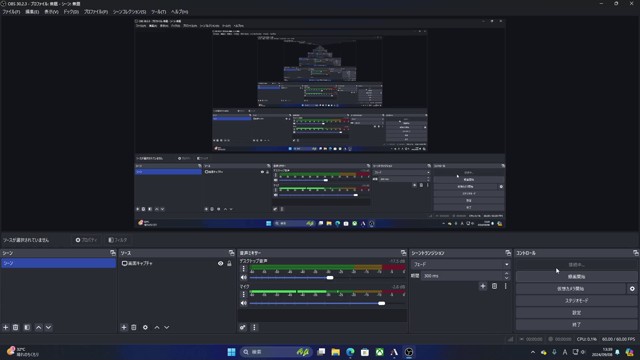Image resolution: width=640 pixels, height=360 pixels.
Task: Open advanced audio properties gear in mixer
Action: point(243,327)
